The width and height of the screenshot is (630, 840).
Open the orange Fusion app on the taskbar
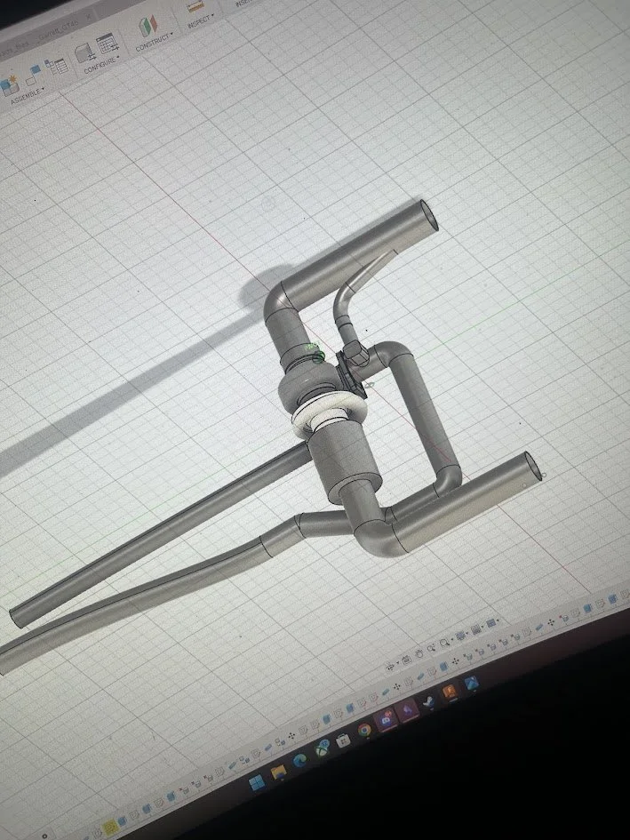450,692
